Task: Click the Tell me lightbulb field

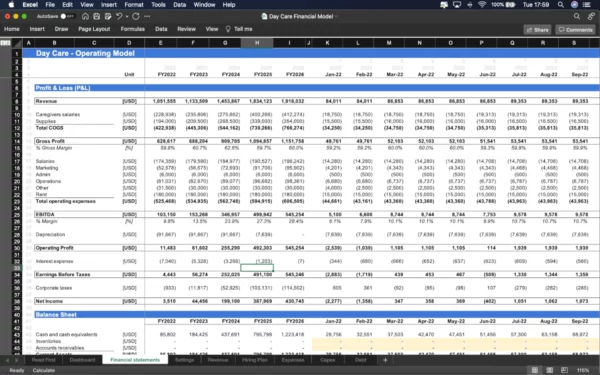Action: point(239,29)
